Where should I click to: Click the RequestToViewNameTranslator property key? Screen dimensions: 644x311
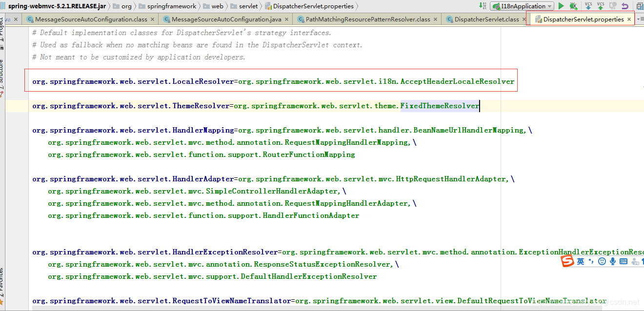(161, 301)
